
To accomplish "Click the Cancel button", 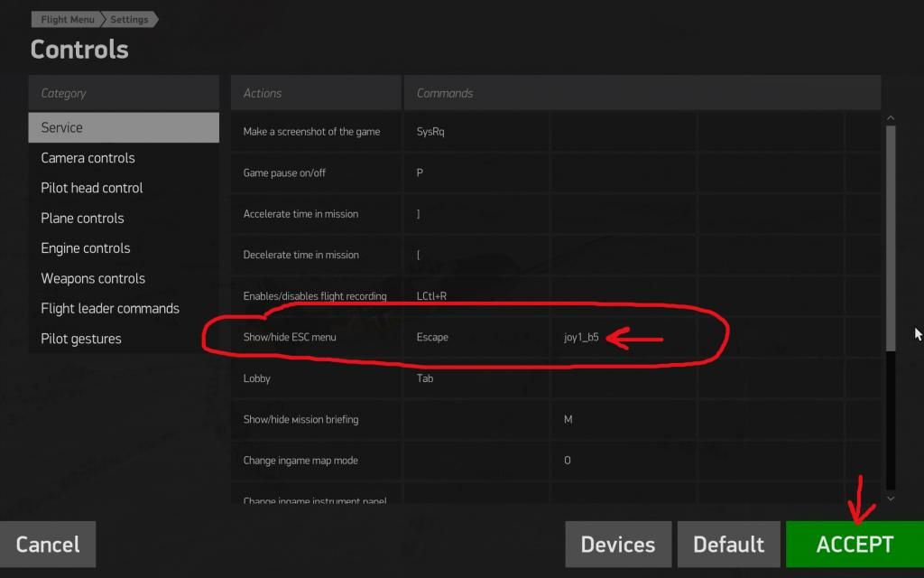I will [48, 545].
